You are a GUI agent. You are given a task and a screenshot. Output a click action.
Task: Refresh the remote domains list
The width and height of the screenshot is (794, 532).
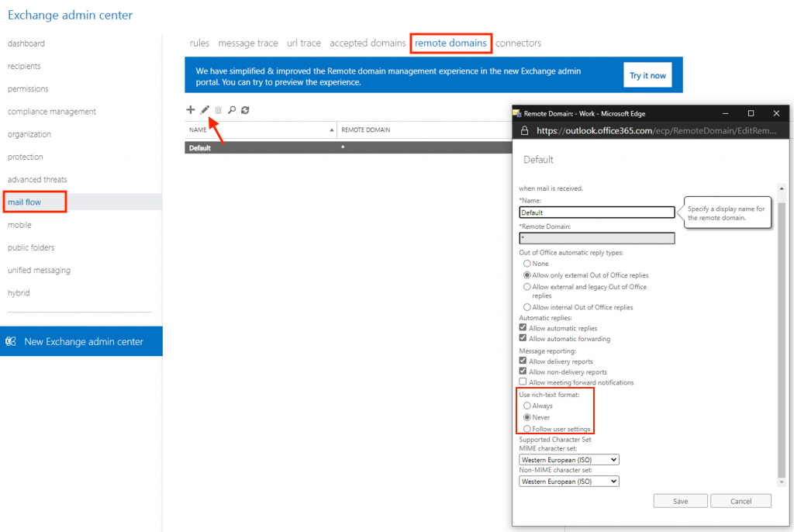[x=245, y=110]
